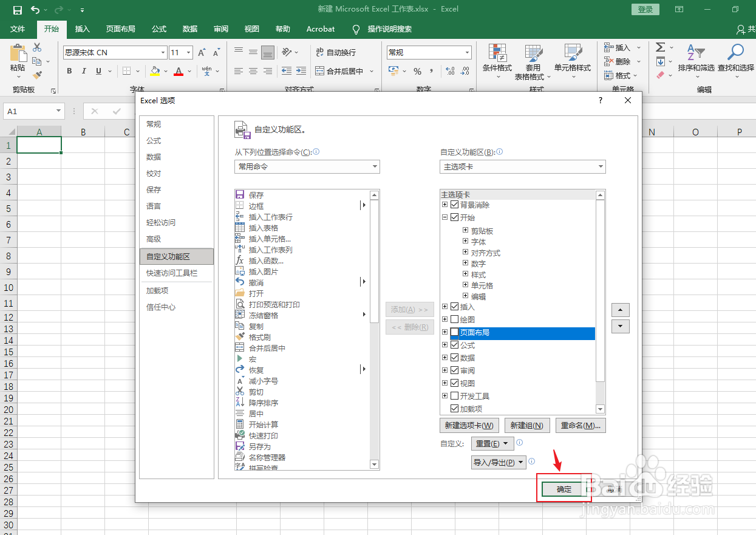Click the fill color bucket icon
This screenshot has height=535, width=756.
pyautogui.click(x=155, y=71)
